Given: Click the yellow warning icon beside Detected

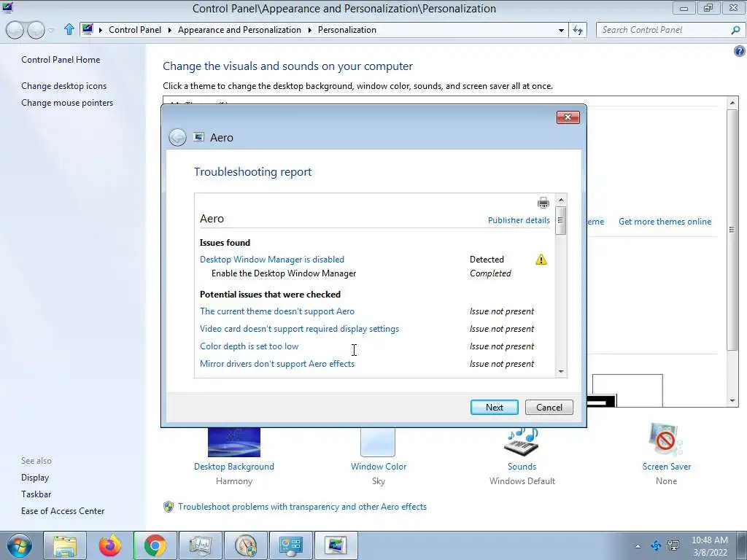Looking at the screenshot, I should tap(541, 260).
